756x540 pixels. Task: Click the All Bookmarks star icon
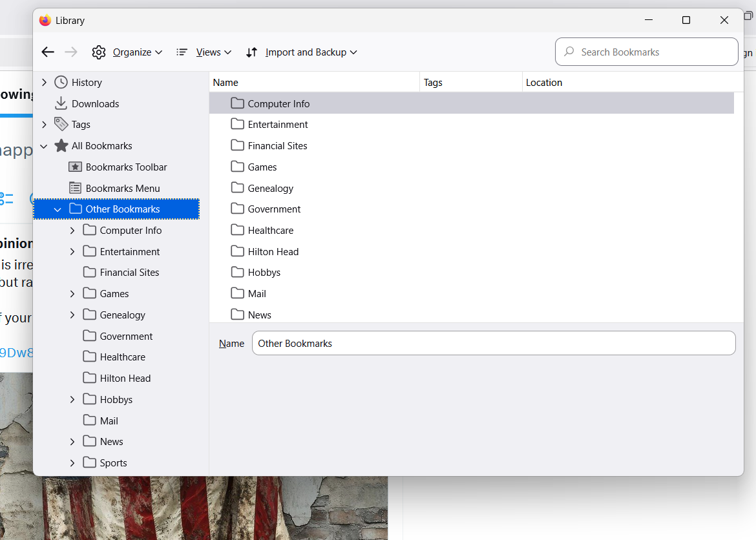tap(61, 146)
